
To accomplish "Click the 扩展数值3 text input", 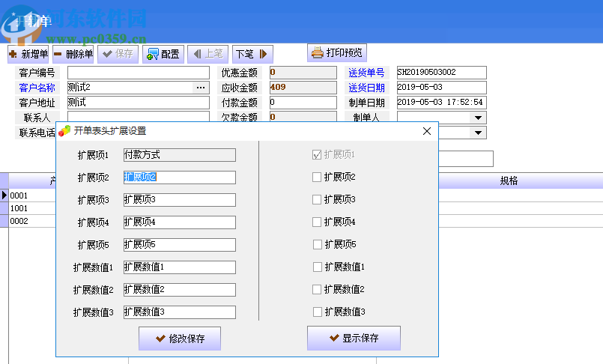I will tap(180, 312).
